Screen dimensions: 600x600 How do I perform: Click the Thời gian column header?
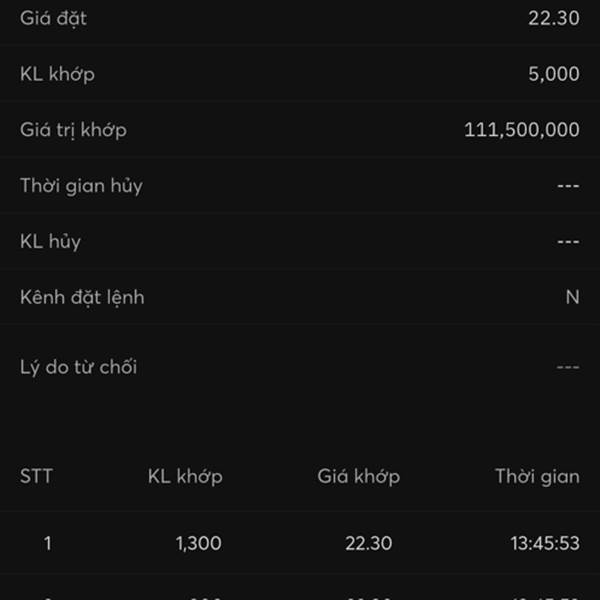pyautogui.click(x=537, y=476)
